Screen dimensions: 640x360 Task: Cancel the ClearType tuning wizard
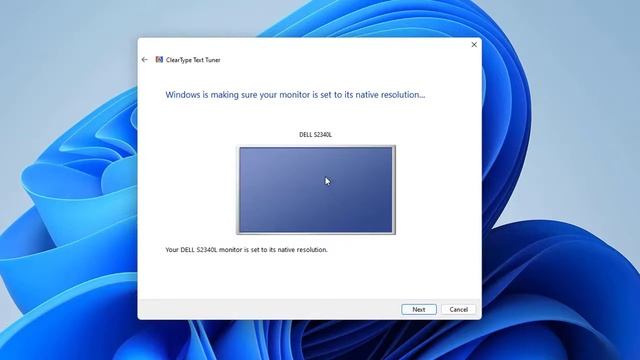pyautogui.click(x=458, y=309)
